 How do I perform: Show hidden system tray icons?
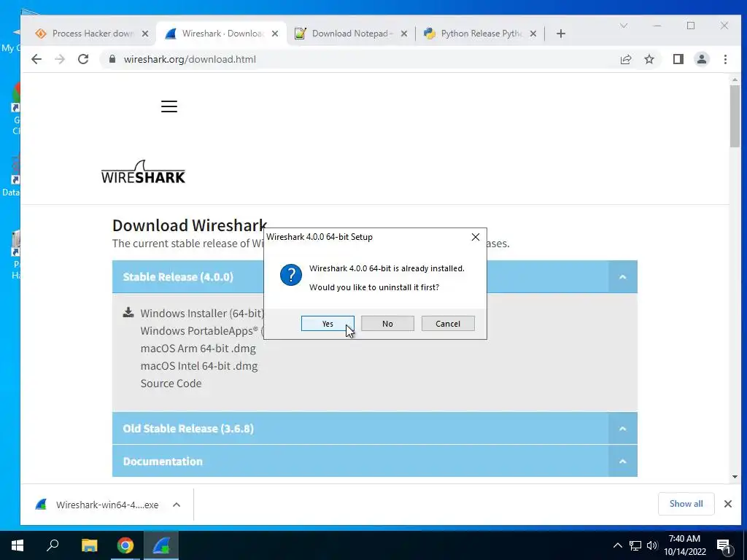(x=617, y=545)
